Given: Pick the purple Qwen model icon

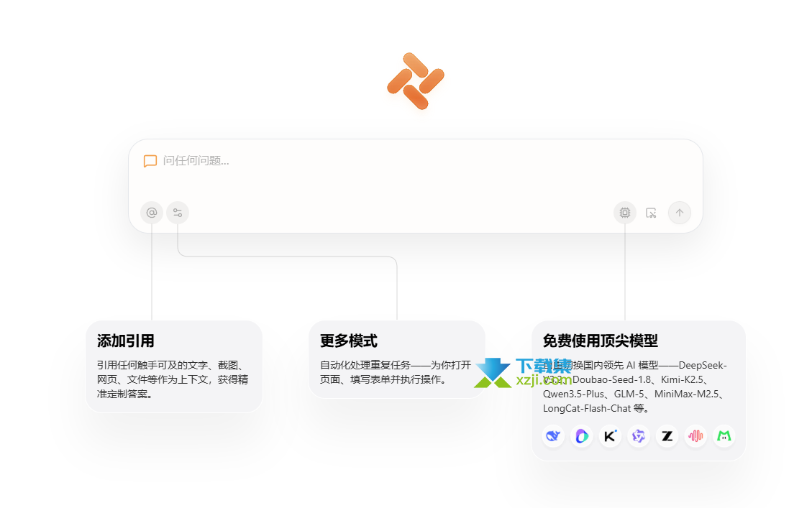Looking at the screenshot, I should coord(638,435).
